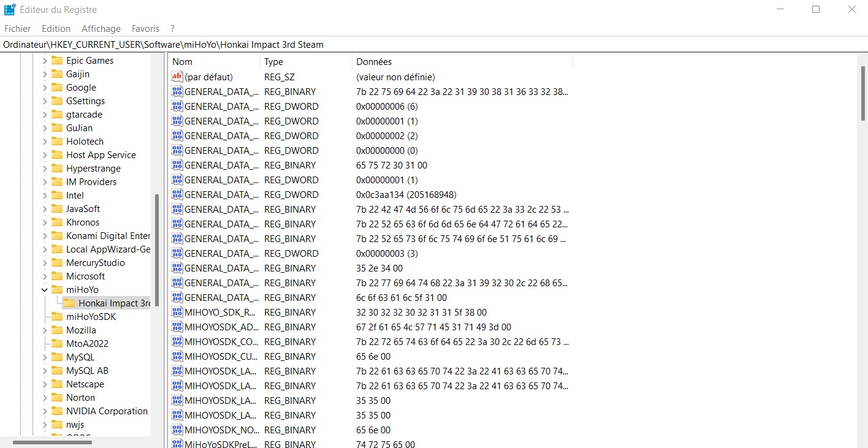The image size is (868, 448).
Task: Expand the Intel key
Action: 45,196
